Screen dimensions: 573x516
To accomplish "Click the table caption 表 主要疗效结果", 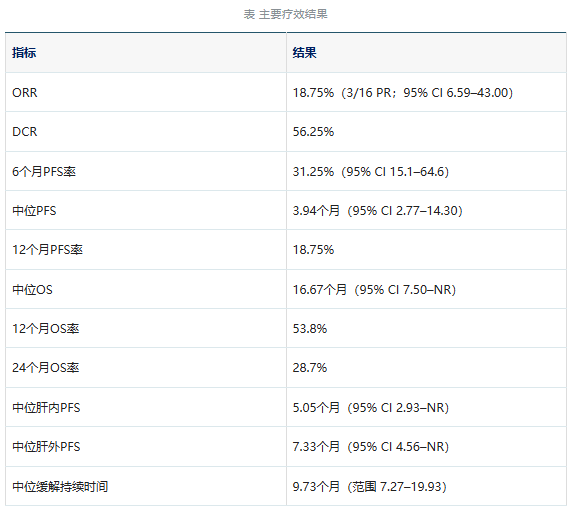I will tap(285, 14).
